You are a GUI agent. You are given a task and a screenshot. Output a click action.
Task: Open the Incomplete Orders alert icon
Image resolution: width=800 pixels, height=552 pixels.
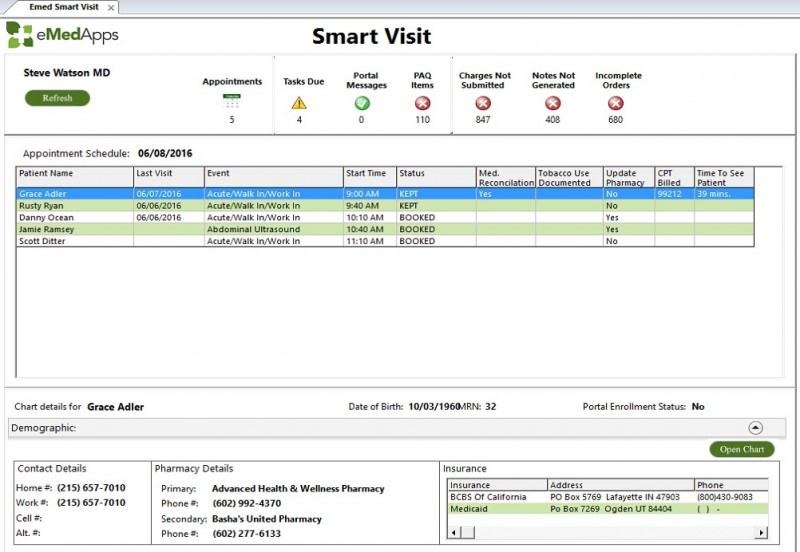[x=616, y=103]
